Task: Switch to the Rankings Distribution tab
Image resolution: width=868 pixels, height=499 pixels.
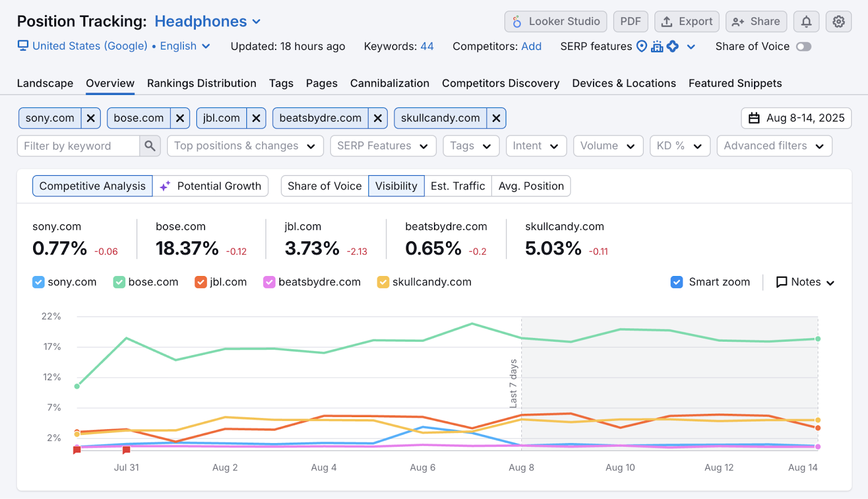Action: coord(201,83)
